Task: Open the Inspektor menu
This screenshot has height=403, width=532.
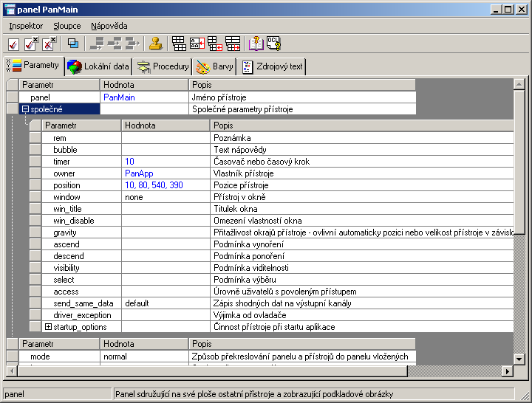Action: point(26,26)
